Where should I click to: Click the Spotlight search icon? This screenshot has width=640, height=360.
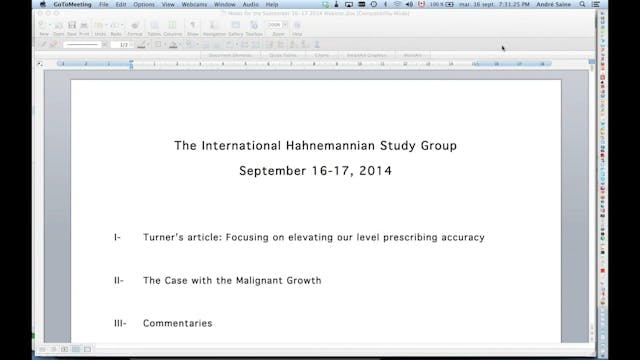[x=582, y=4]
